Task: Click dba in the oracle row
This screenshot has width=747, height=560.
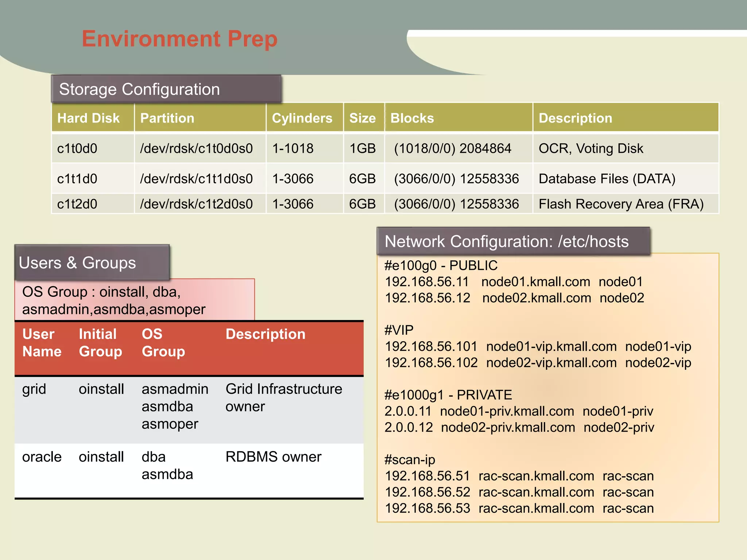Action: pos(154,457)
